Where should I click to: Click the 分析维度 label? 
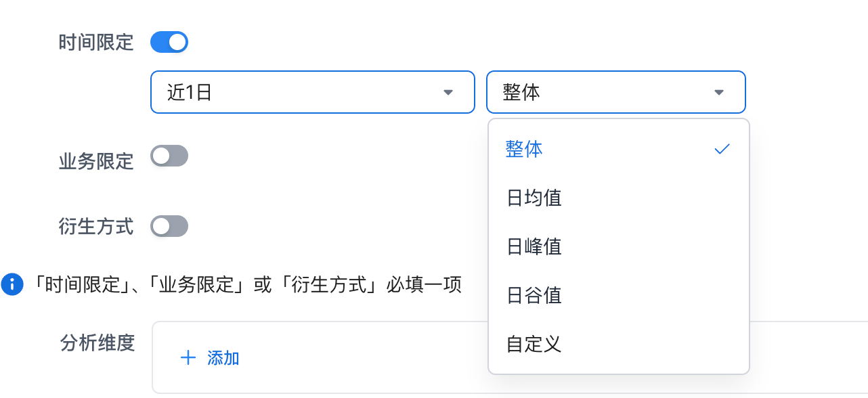[x=97, y=343]
